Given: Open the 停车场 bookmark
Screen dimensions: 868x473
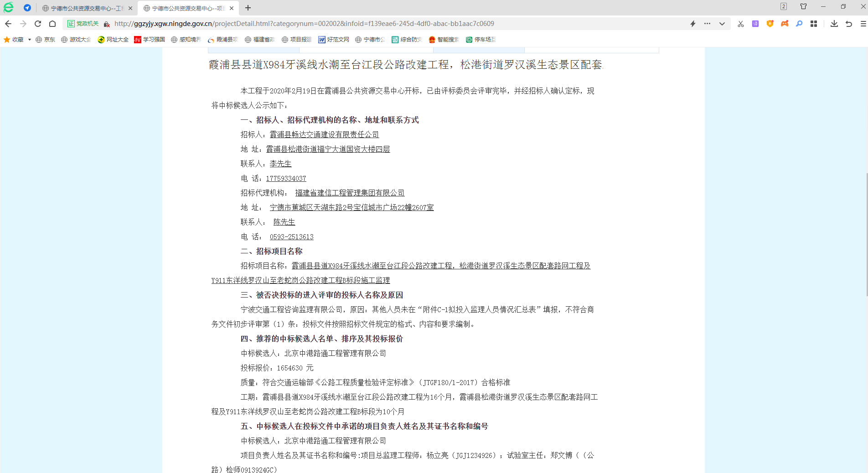Looking at the screenshot, I should [x=480, y=40].
